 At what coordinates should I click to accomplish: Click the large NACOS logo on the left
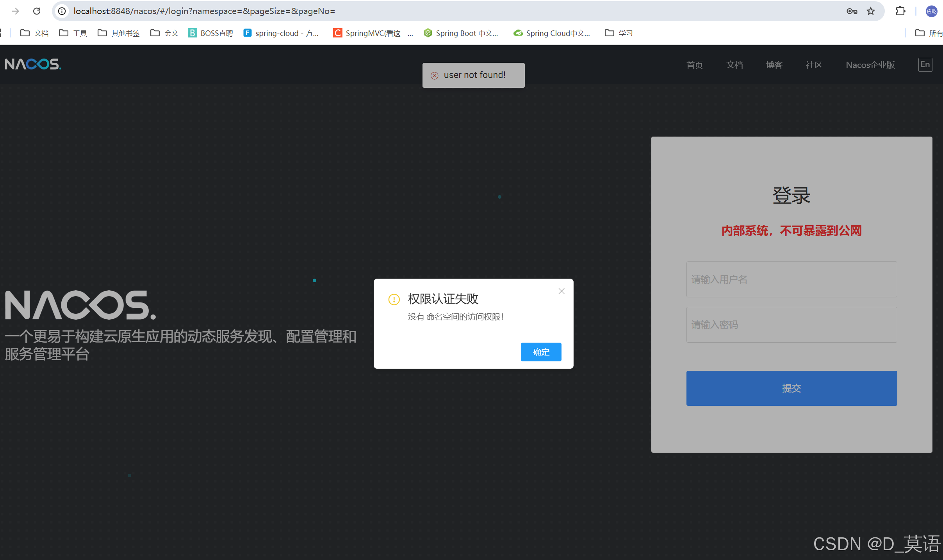pos(80,305)
